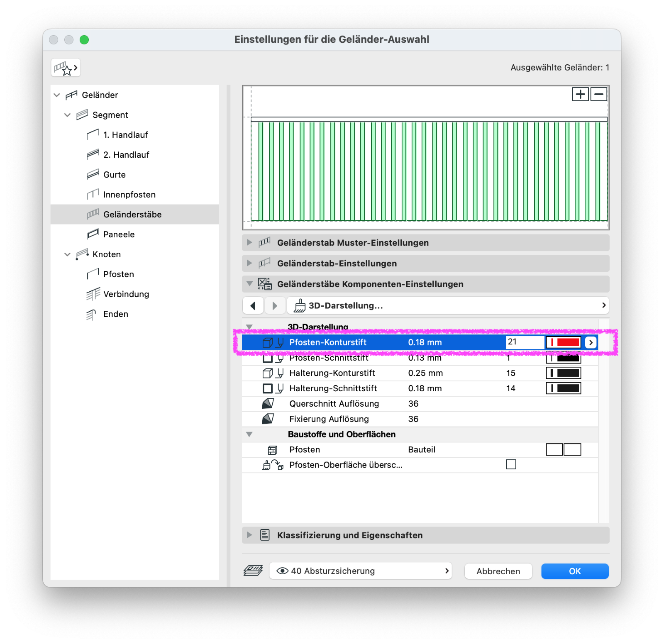Collapse the Knoten tree node
Viewport: 664px width, 644px height.
pyautogui.click(x=68, y=254)
